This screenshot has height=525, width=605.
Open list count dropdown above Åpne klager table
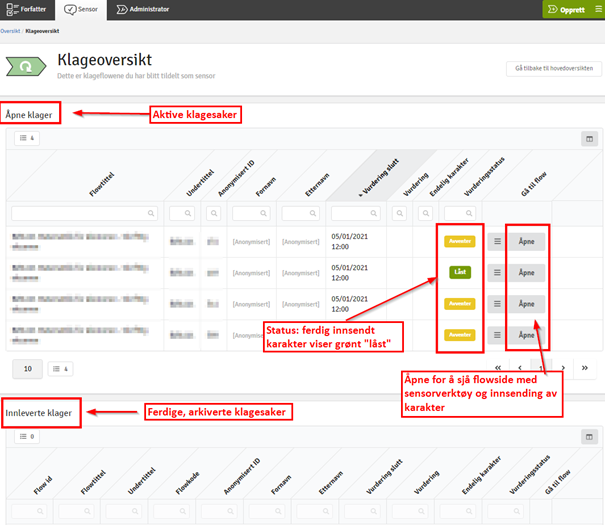28,138
